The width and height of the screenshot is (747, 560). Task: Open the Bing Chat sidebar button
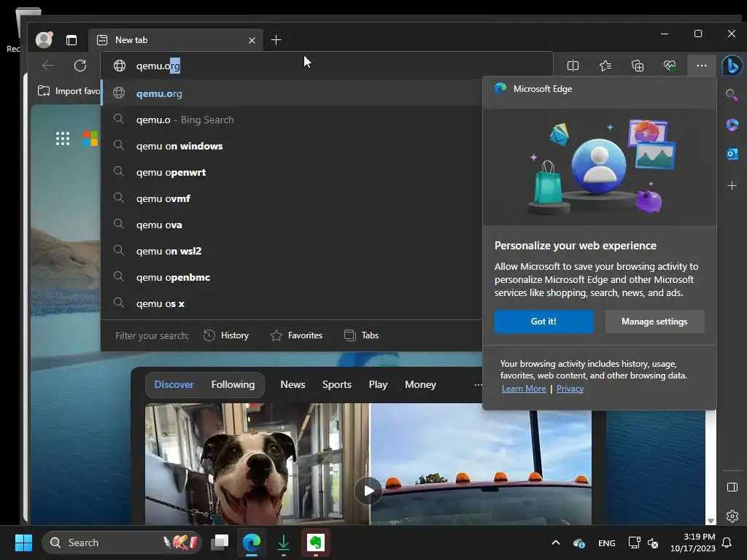pyautogui.click(x=732, y=66)
